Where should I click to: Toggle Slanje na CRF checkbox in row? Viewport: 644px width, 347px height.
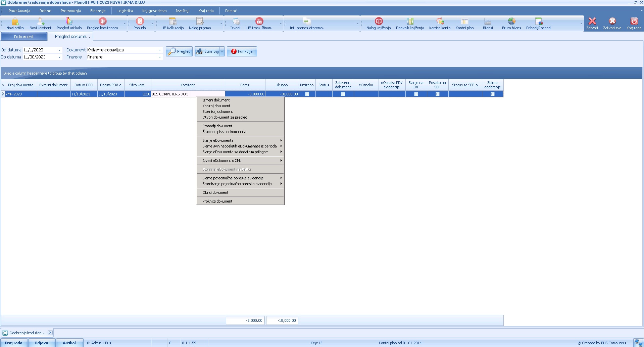pyautogui.click(x=416, y=94)
